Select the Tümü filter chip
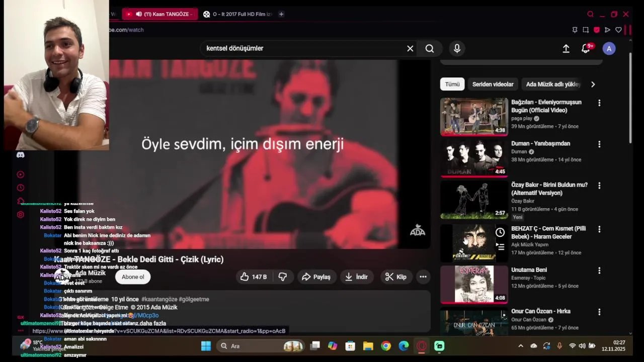Screen dimensions: 644x362 (452, 84)
